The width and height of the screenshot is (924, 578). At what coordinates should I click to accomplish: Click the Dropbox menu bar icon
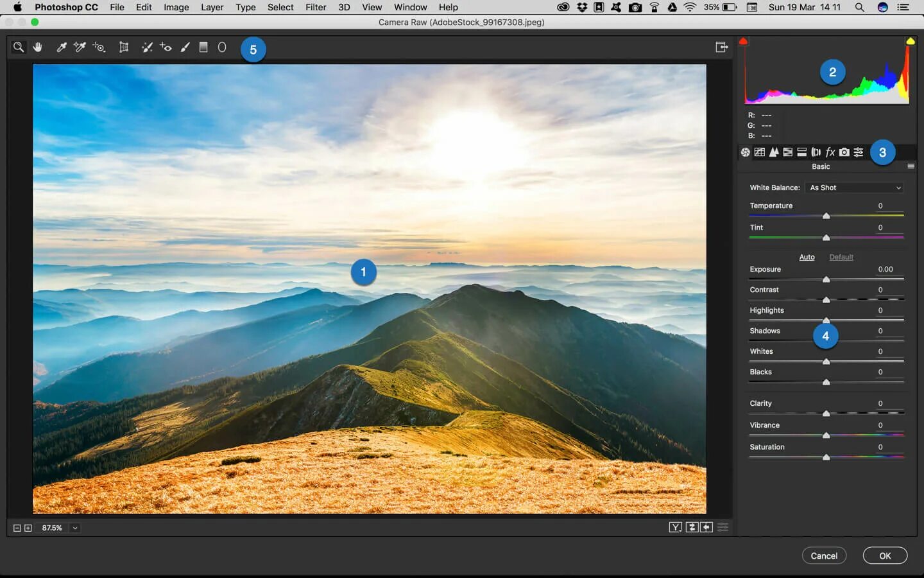pos(582,7)
